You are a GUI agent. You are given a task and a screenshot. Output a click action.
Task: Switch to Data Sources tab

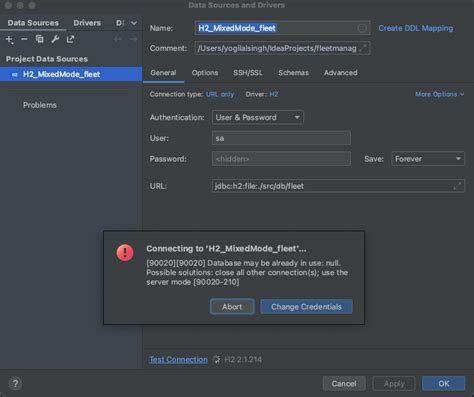33,23
